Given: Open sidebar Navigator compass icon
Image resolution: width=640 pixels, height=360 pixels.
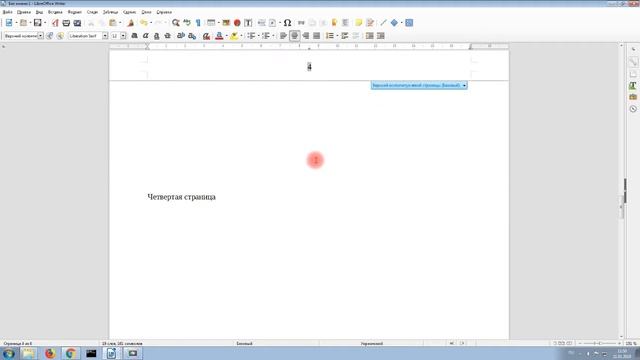Looking at the screenshot, I should (633, 109).
